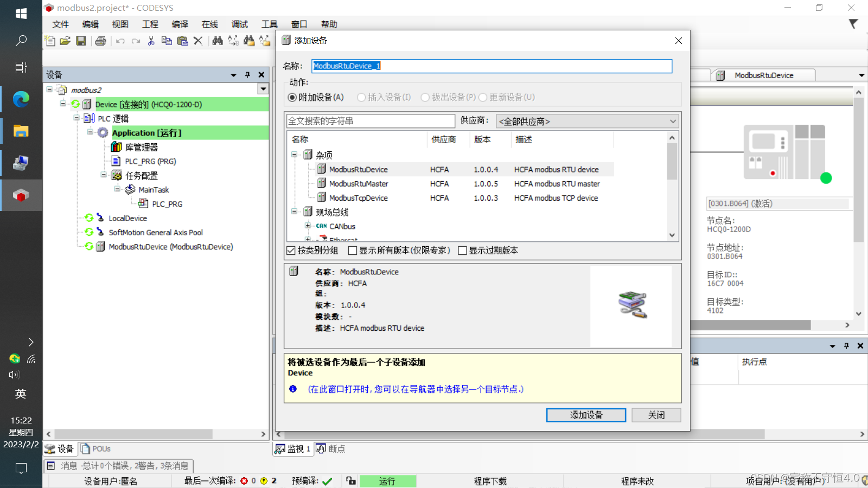Click the 全文搜索的字符串 search field

[371, 121]
